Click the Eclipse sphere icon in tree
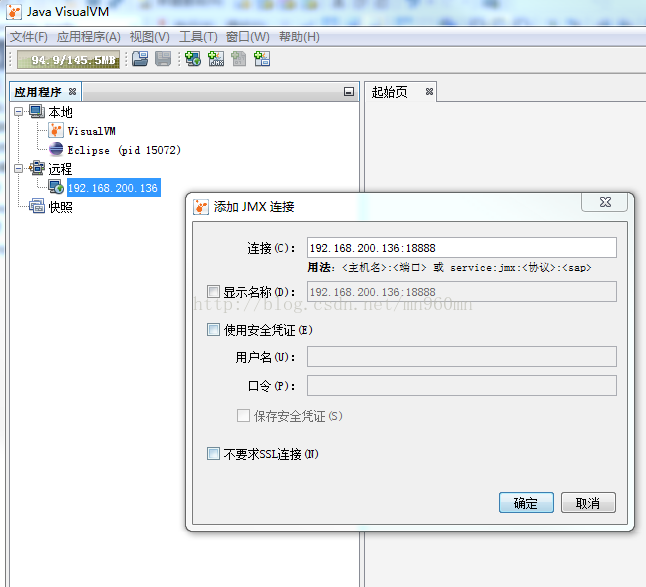 [x=56, y=150]
